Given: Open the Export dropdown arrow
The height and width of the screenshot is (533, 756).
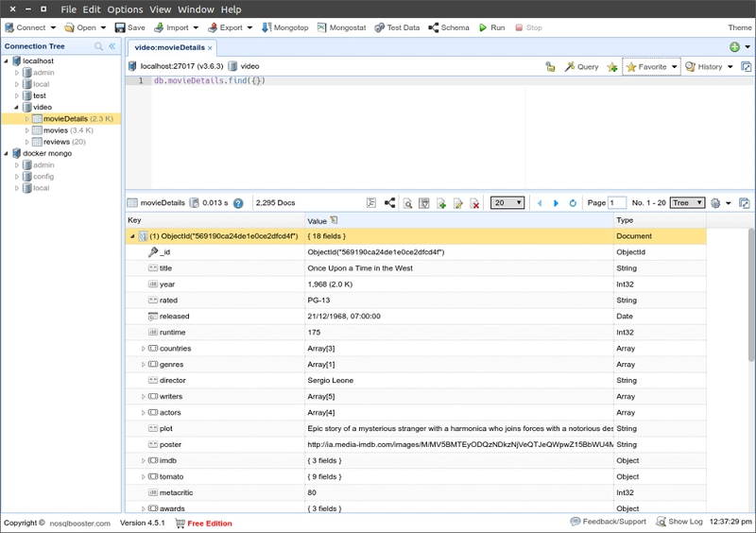Looking at the screenshot, I should [249, 27].
